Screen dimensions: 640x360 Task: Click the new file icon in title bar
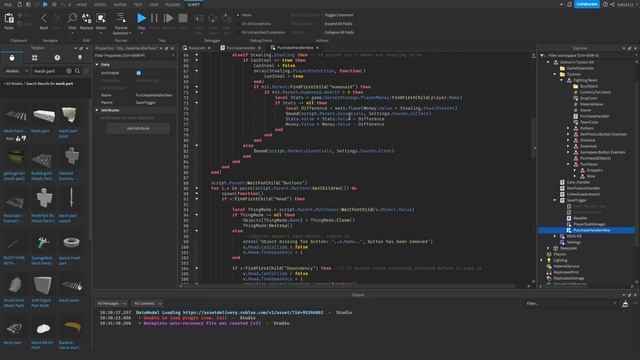click(x=19, y=4)
